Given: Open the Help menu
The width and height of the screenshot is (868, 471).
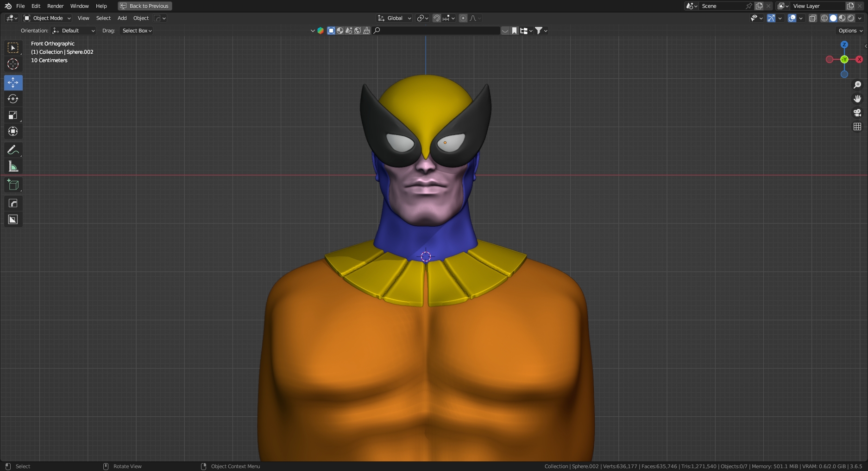Looking at the screenshot, I should click(x=101, y=6).
